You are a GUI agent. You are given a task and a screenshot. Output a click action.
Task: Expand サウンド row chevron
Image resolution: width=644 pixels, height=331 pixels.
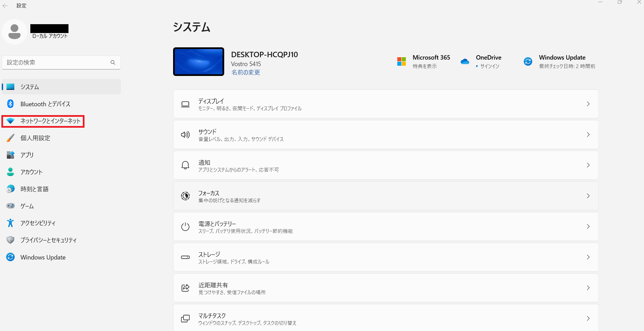pos(588,135)
